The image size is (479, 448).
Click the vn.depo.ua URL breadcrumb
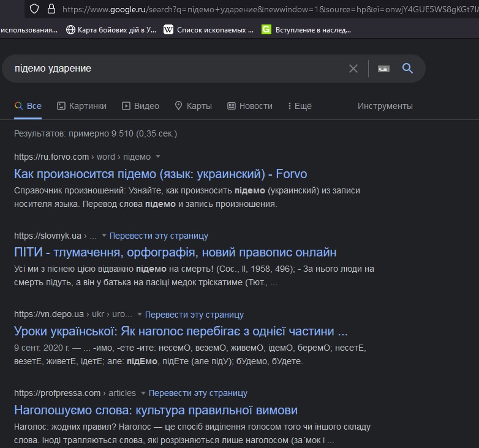tap(73, 315)
